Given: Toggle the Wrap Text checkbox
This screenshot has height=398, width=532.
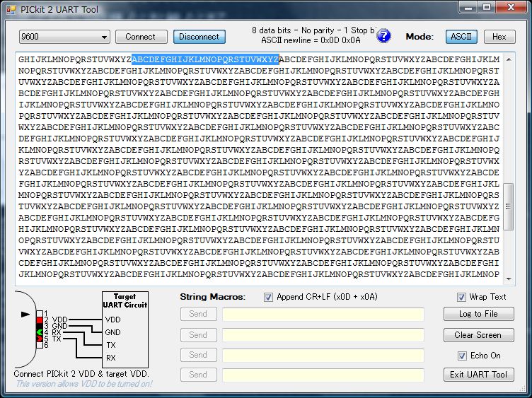Looking at the screenshot, I should 461,298.
